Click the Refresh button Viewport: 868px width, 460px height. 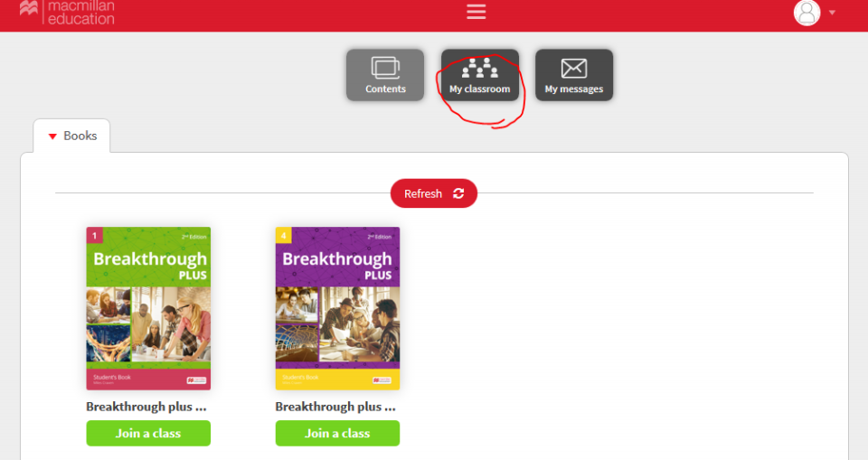pos(434,193)
